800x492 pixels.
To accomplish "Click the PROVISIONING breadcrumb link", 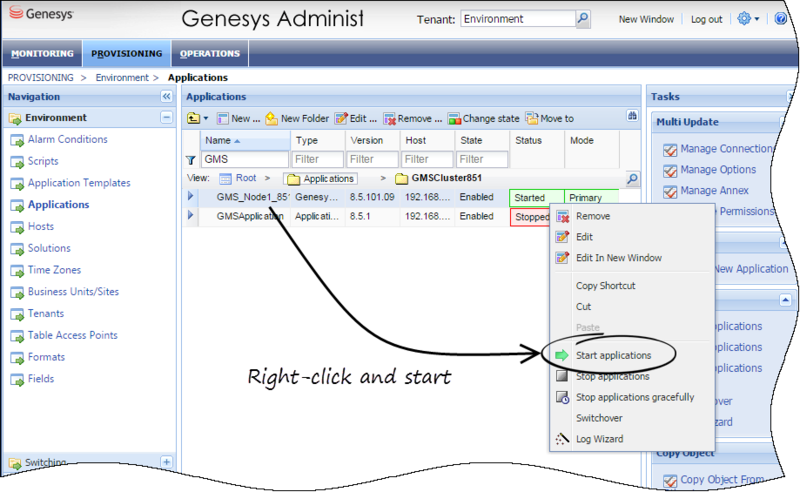I will click(40, 78).
